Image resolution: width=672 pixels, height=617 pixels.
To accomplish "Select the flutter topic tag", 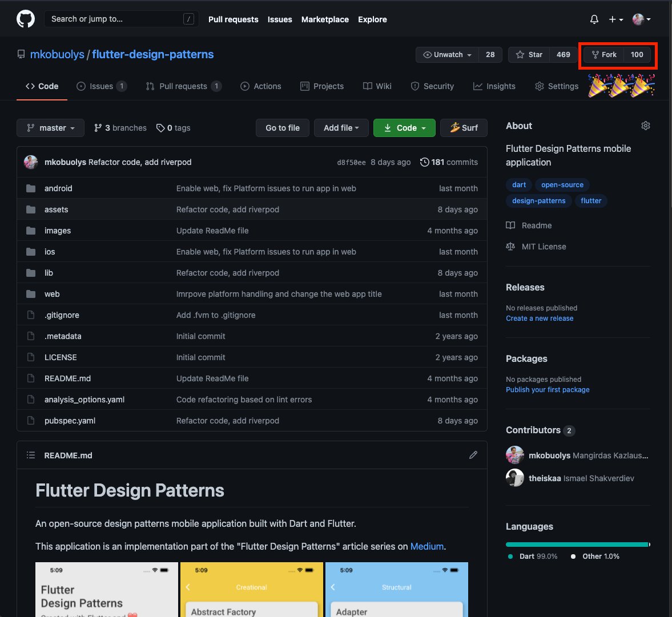I will pos(590,200).
